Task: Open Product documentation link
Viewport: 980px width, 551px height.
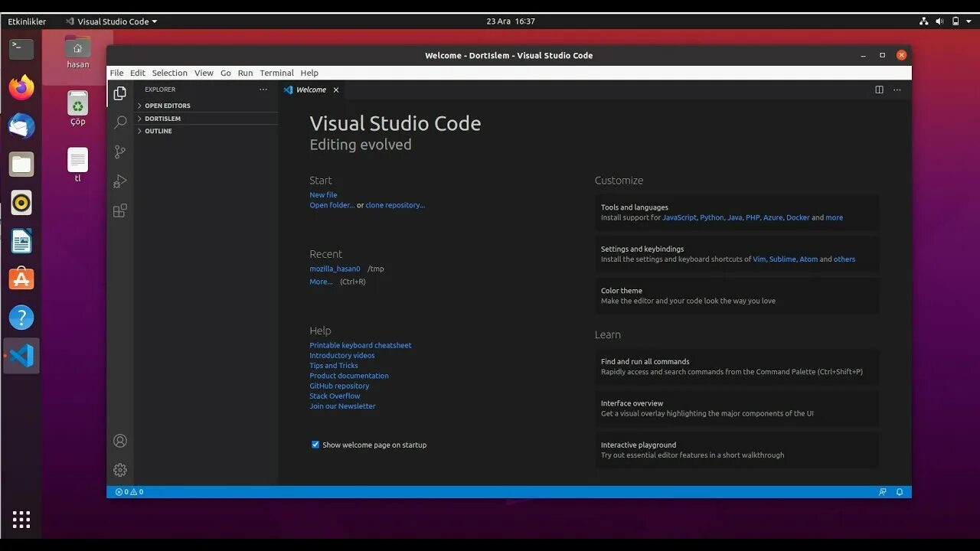Action: (349, 376)
